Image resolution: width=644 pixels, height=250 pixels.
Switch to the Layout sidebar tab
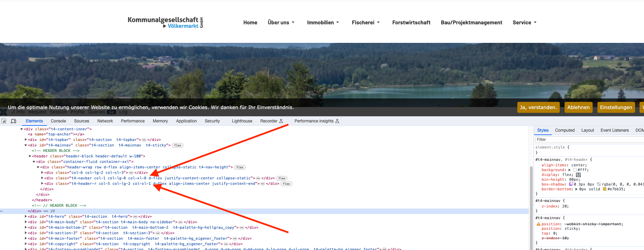[x=588, y=130]
